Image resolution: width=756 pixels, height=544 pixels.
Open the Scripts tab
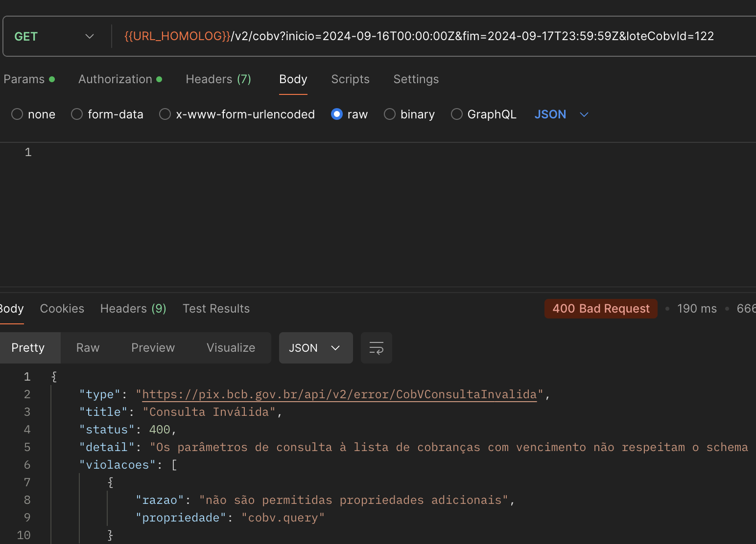click(x=351, y=79)
